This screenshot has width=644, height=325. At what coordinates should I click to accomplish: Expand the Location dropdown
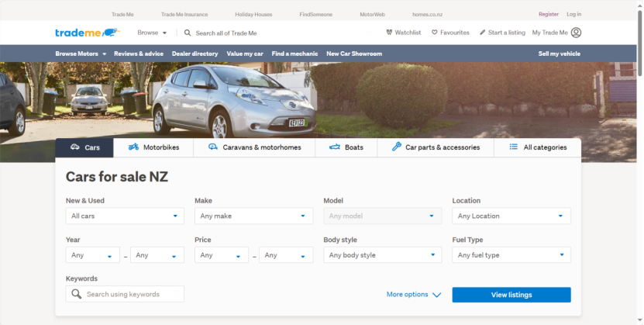[x=511, y=216]
